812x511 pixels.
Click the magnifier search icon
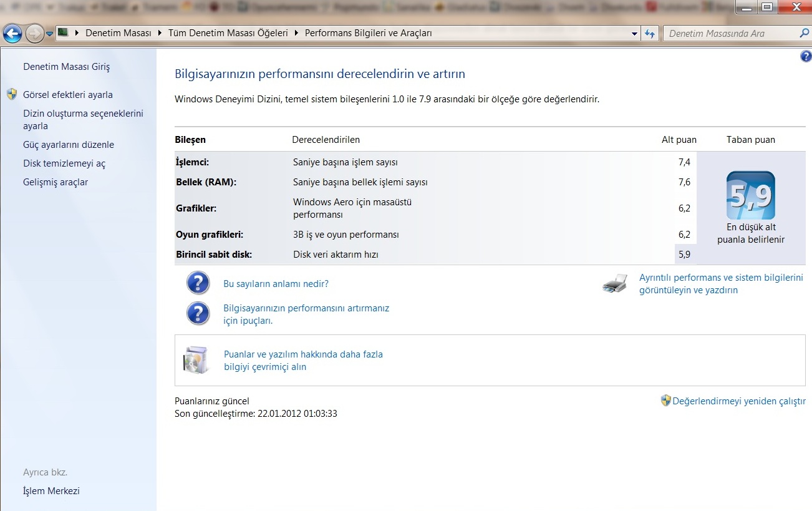[805, 34]
